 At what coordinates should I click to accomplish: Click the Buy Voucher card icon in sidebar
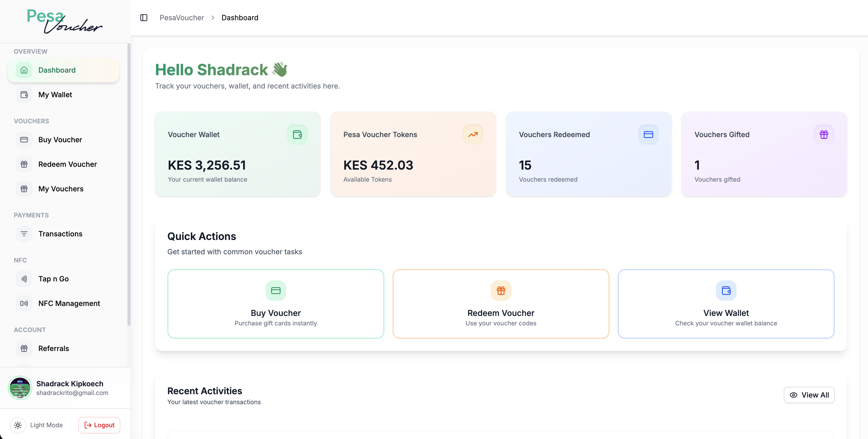24,139
